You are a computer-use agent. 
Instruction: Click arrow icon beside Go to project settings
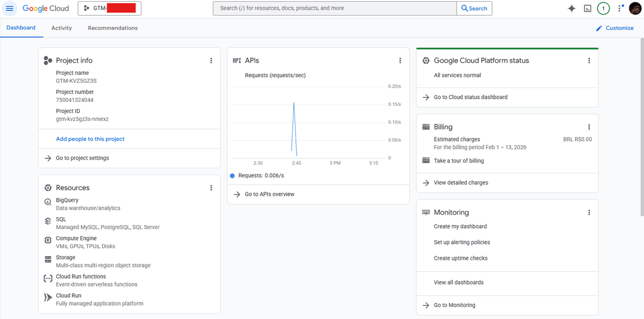48,158
